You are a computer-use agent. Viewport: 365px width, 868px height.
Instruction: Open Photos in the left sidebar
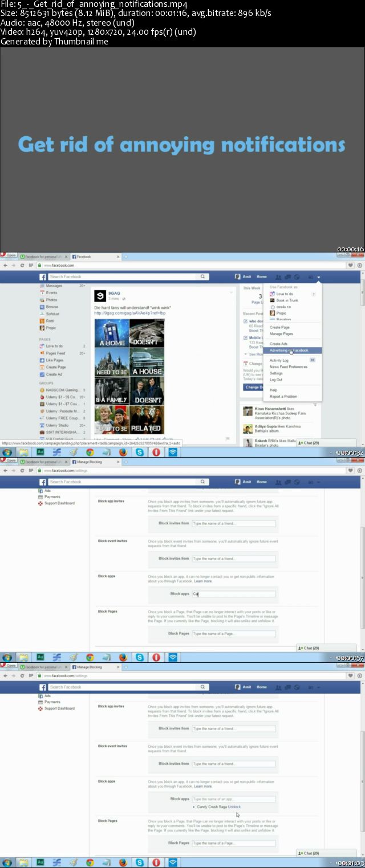pos(51,300)
